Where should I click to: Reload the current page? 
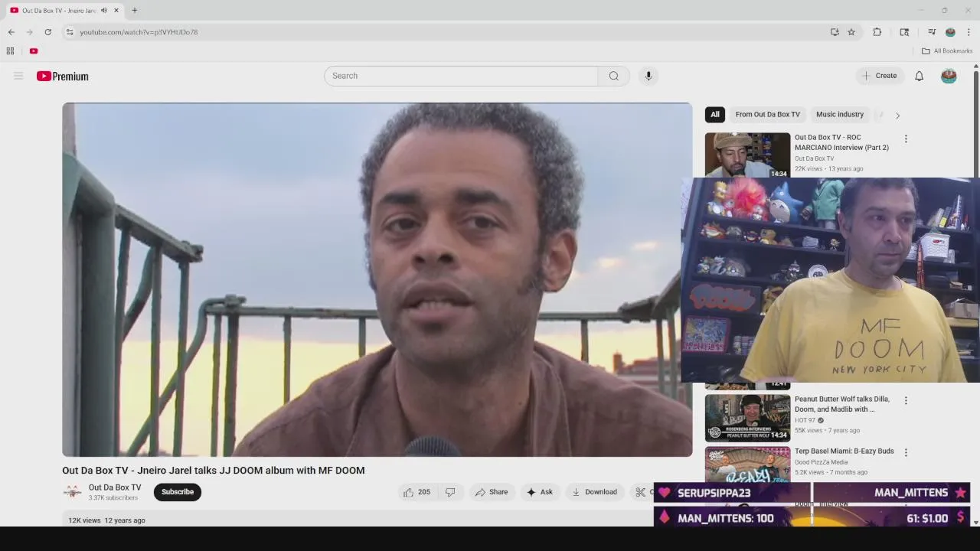point(47,32)
